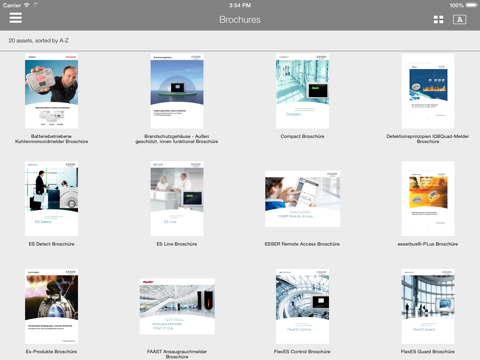Tap the '20 assets, sorted by A-Z' label
Viewport: 480px width, 360px height.
[38, 40]
